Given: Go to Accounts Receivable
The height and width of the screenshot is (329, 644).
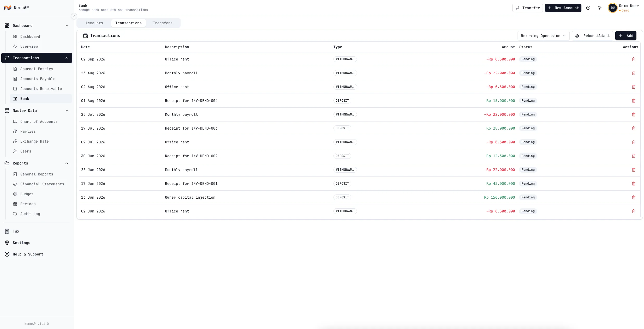Looking at the screenshot, I should pyautogui.click(x=41, y=89).
